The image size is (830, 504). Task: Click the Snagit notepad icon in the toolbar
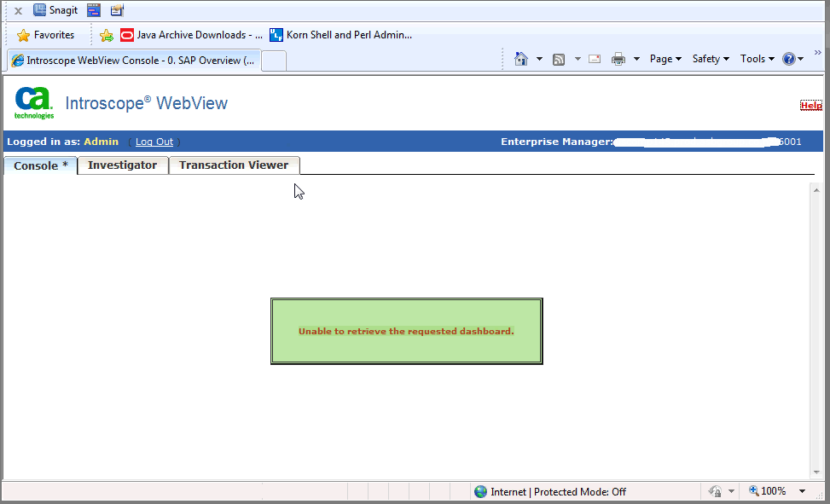click(x=117, y=10)
